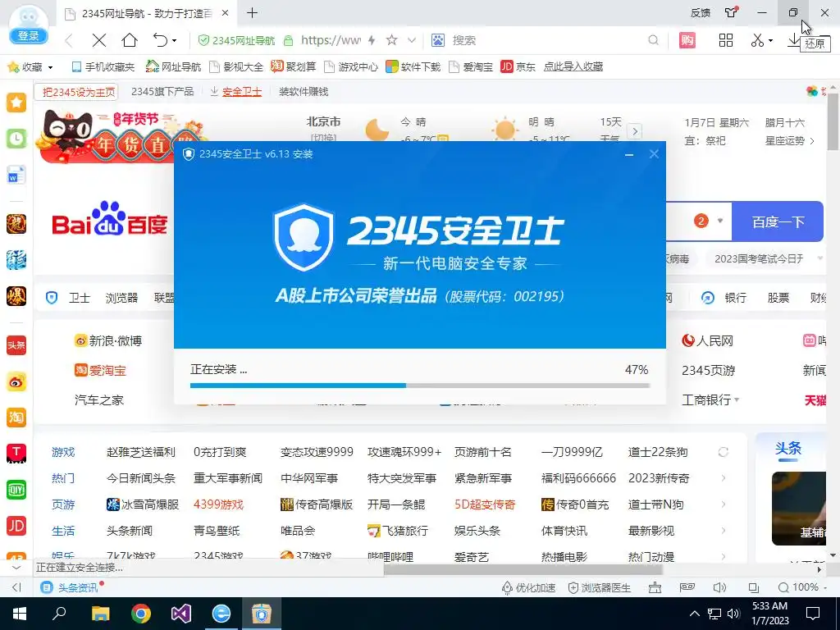Expand the scissors tool dropdown arrow
The height and width of the screenshot is (630, 840).
[x=770, y=41]
